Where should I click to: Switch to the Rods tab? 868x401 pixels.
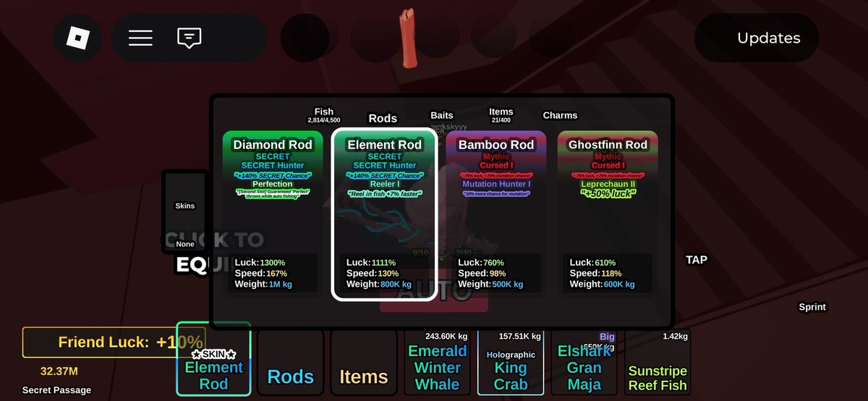[383, 118]
